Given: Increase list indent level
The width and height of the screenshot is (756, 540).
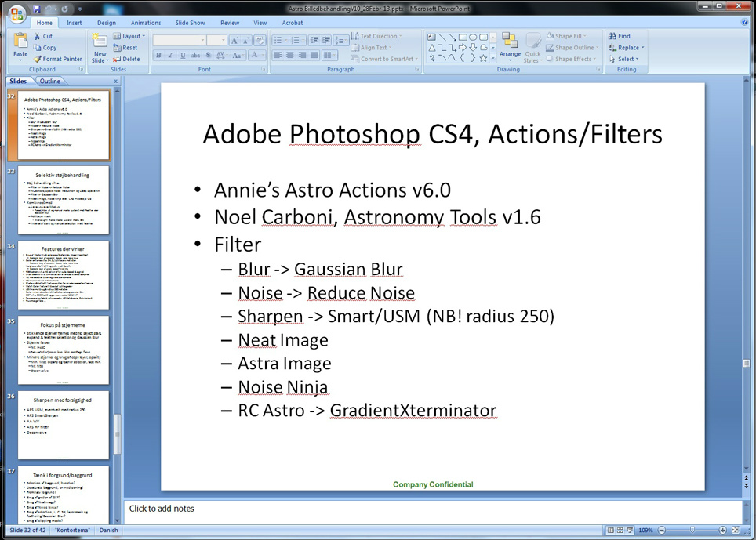Looking at the screenshot, I should [326, 41].
